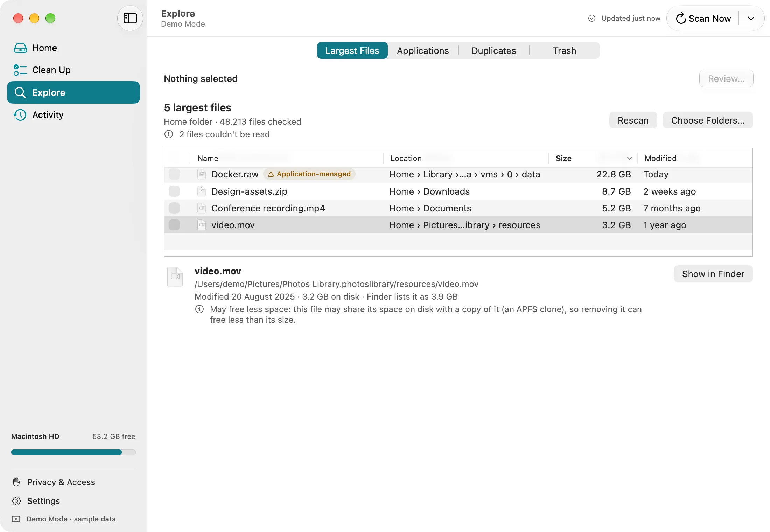Open the Scan Now dropdown arrow

click(x=751, y=18)
